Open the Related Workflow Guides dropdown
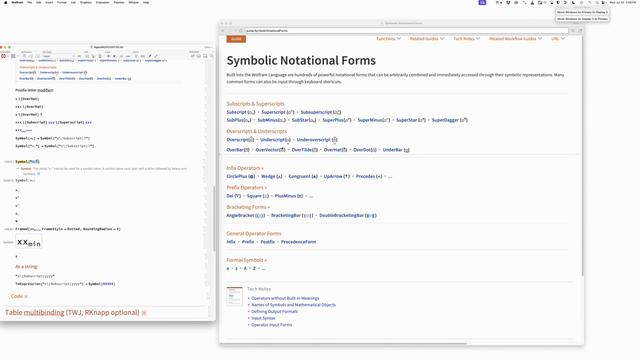The image size is (640, 360). tap(515, 39)
